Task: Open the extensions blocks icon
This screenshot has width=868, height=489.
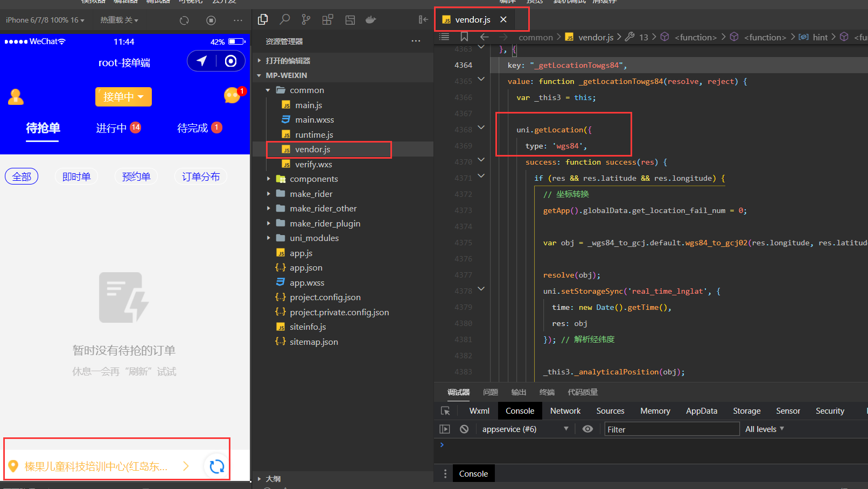Action: 327,20
